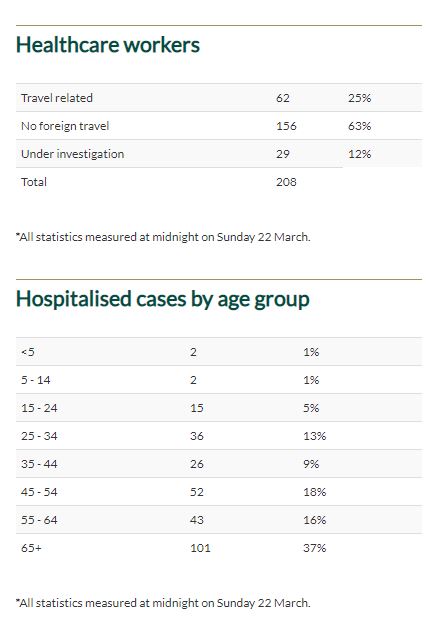Screen dimensions: 447x623
Task: Click the 36 count in 25 - 34 row
Action: (x=197, y=436)
